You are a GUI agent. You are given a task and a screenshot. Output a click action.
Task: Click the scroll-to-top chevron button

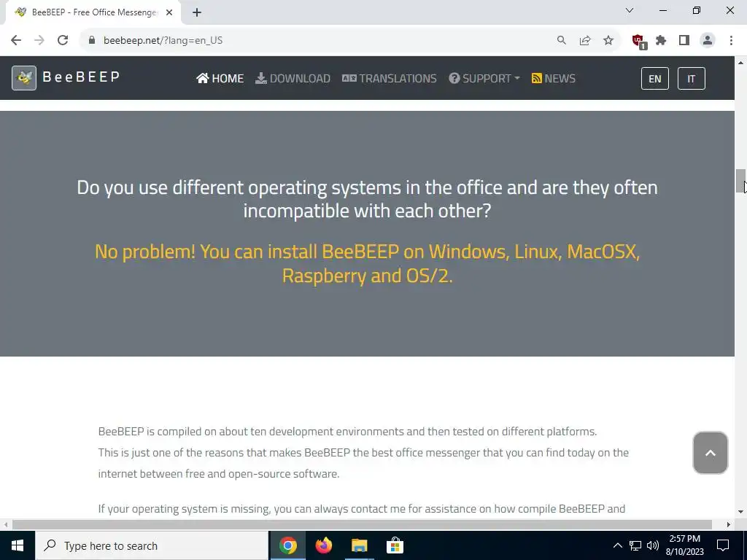click(711, 453)
